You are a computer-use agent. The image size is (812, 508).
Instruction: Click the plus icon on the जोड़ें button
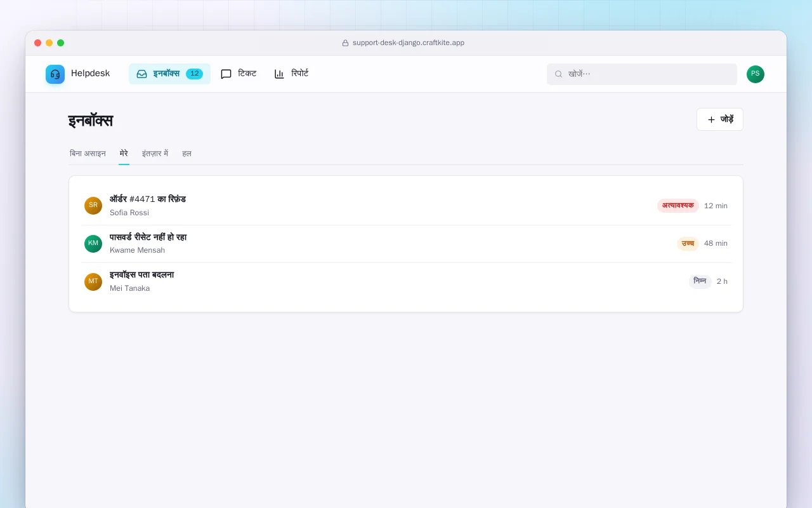(711, 119)
